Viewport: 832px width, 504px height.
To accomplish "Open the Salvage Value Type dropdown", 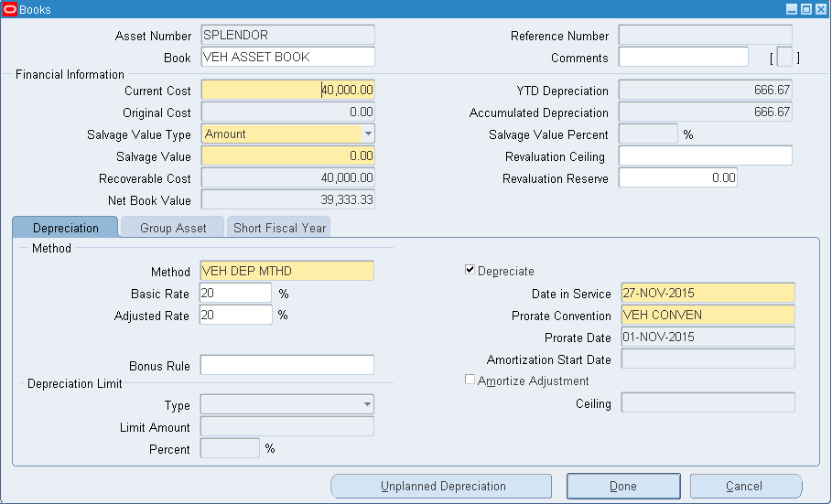I will tap(368, 134).
